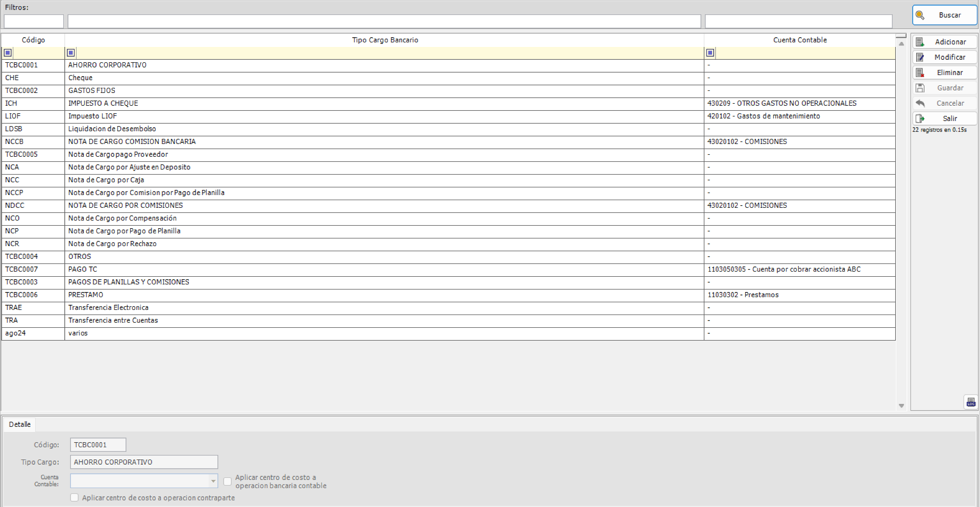Click the down arrow of the vertical scrollbar
Viewport: 980px width, 507px height.
901,406
